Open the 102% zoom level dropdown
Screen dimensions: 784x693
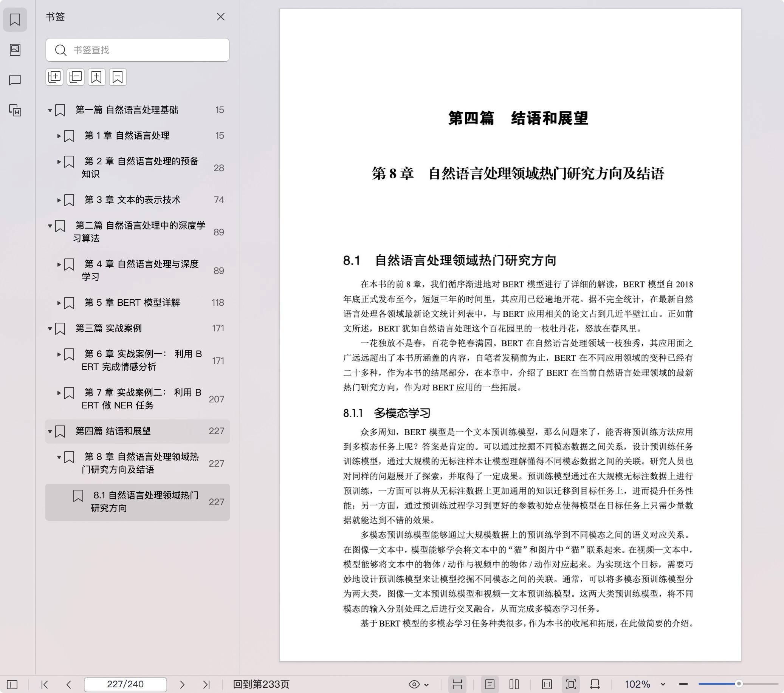pyautogui.click(x=663, y=685)
